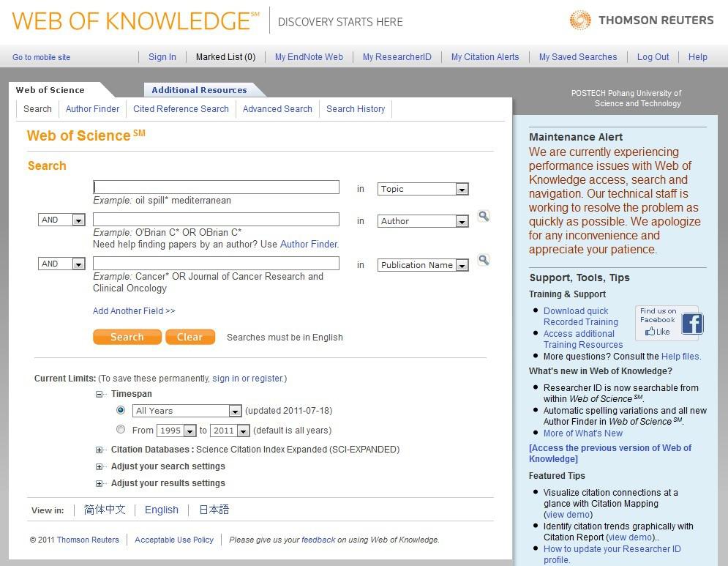
Task: Open My EndNote Web
Action: click(x=309, y=56)
